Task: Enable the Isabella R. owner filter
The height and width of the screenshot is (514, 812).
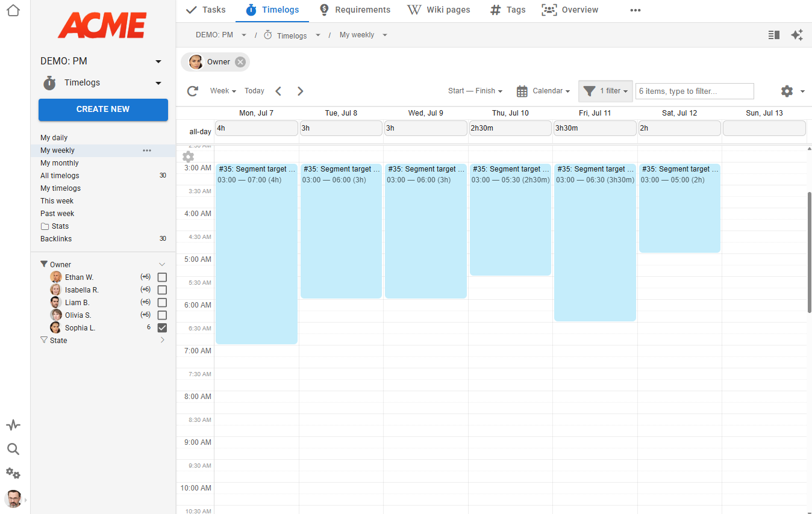Action: [161, 290]
